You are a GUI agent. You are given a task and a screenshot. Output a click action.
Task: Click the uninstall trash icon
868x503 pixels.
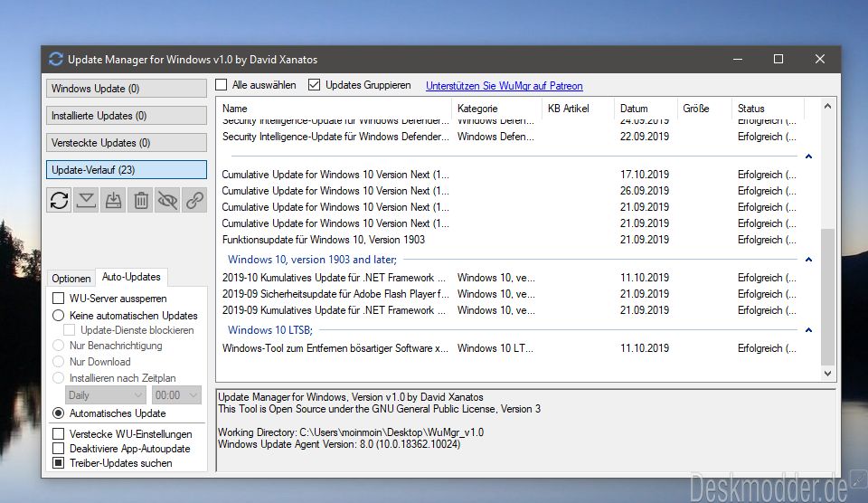point(141,200)
